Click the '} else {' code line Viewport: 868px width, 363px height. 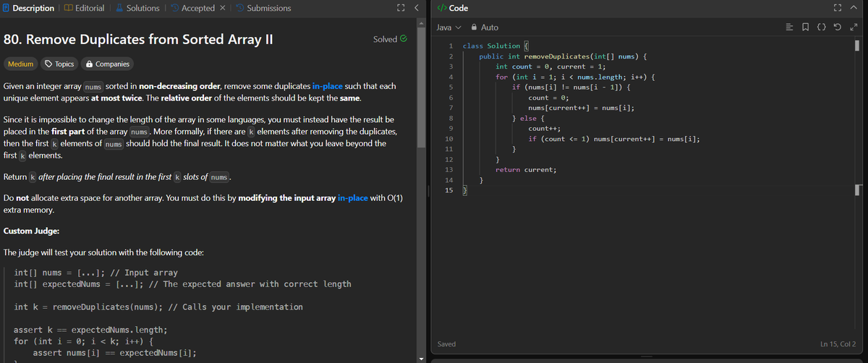528,118
